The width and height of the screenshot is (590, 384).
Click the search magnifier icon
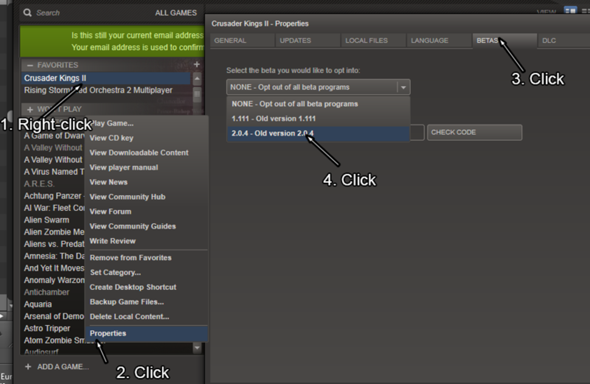(x=27, y=13)
